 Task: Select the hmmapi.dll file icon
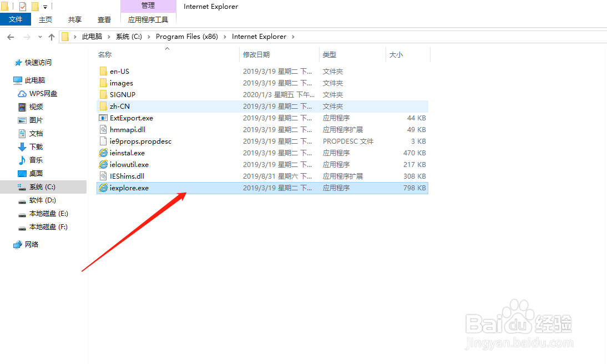(x=103, y=129)
